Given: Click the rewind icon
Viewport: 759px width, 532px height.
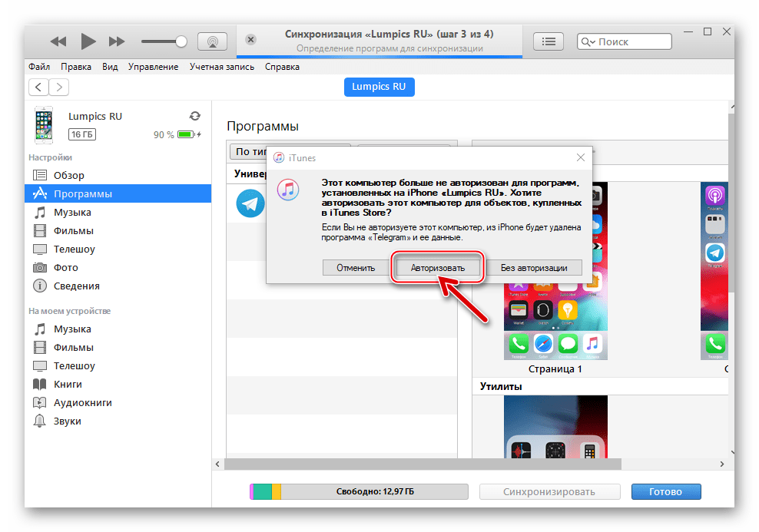Looking at the screenshot, I should coord(58,41).
